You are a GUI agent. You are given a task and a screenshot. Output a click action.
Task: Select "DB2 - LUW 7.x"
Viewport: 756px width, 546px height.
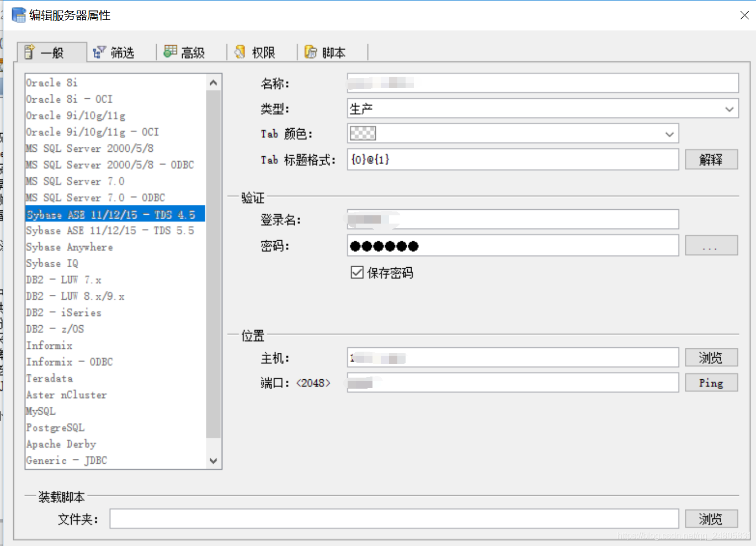tap(115, 280)
